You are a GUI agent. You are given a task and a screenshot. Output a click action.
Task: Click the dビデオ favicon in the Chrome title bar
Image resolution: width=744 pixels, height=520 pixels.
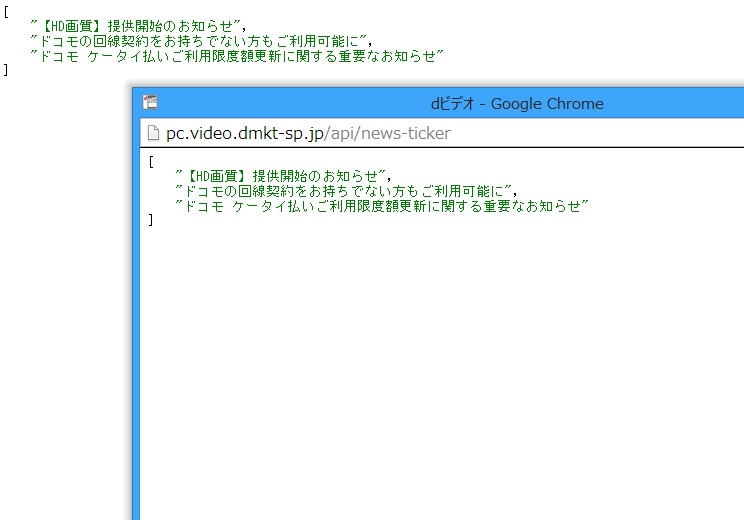150,102
